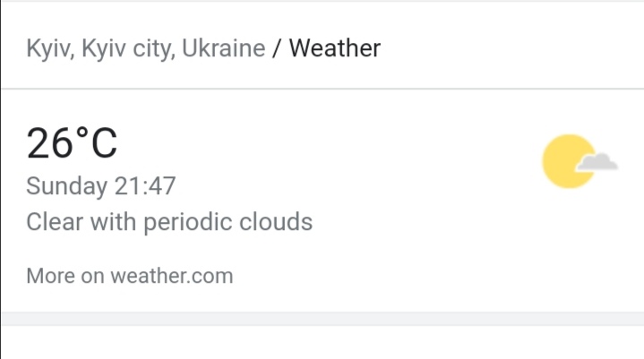The height and width of the screenshot is (359, 644).
Task: Open the More on weather.com link
Action: point(130,276)
